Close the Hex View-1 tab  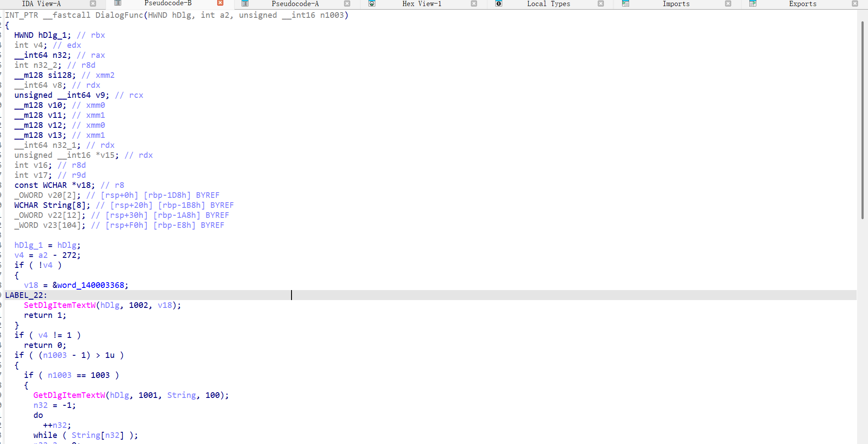474,3
